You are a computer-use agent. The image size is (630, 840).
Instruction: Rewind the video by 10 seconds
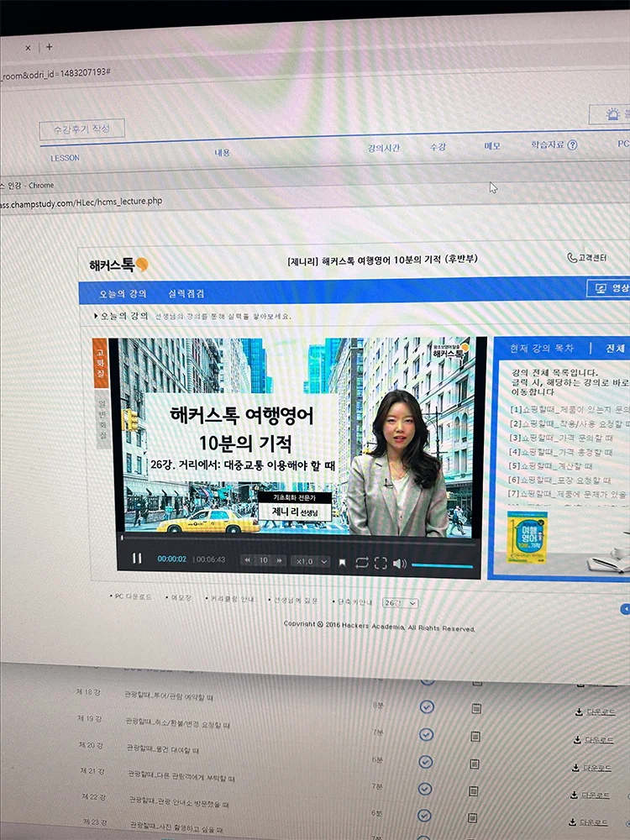coord(248,560)
